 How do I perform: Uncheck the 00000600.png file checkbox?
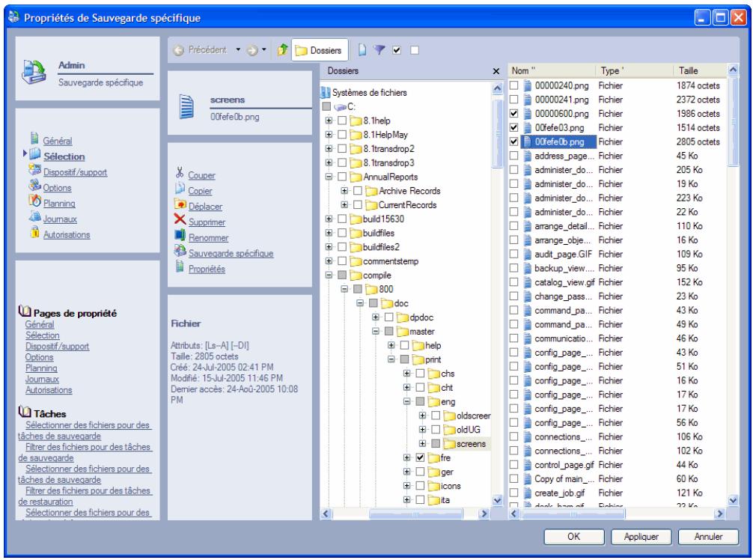[x=513, y=114]
